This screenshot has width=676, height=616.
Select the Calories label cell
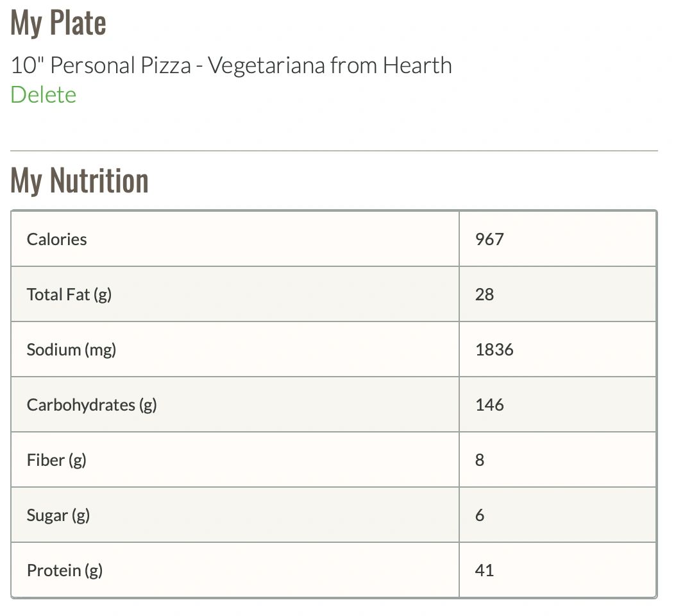[57, 239]
